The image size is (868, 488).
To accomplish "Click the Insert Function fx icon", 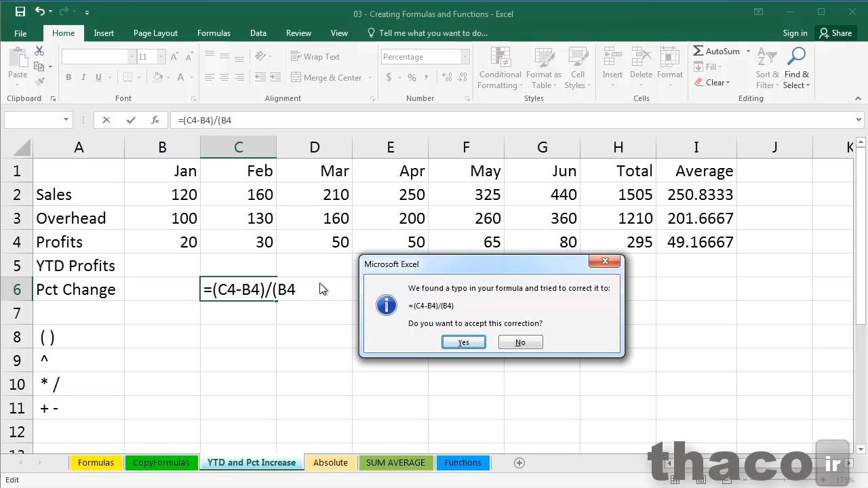I will pyautogui.click(x=155, y=120).
